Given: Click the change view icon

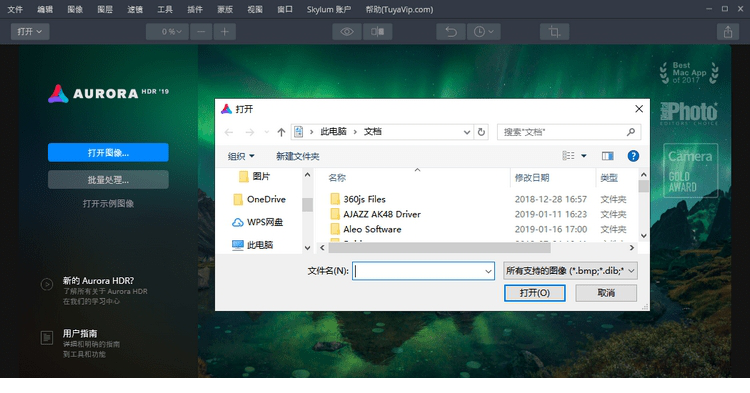Looking at the screenshot, I should coord(568,156).
